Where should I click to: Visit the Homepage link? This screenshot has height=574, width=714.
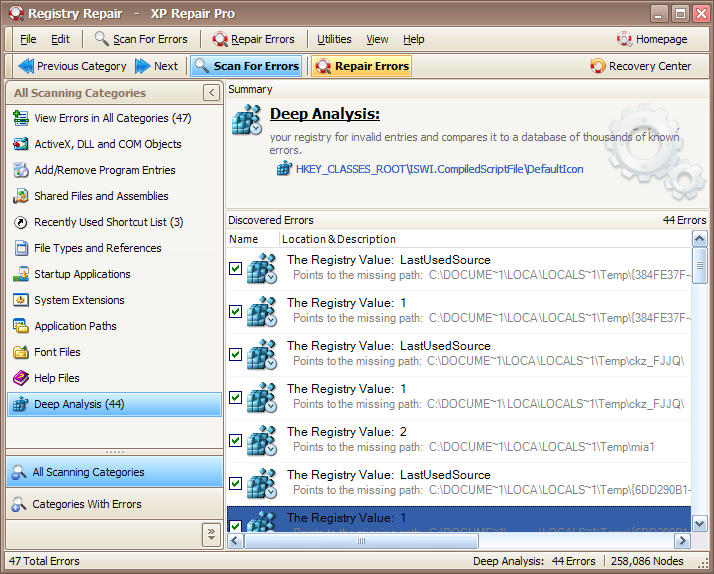pos(652,39)
